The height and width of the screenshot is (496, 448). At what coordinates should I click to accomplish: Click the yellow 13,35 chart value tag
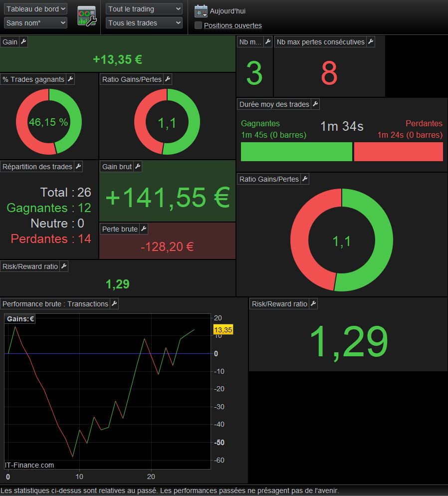pyautogui.click(x=223, y=330)
